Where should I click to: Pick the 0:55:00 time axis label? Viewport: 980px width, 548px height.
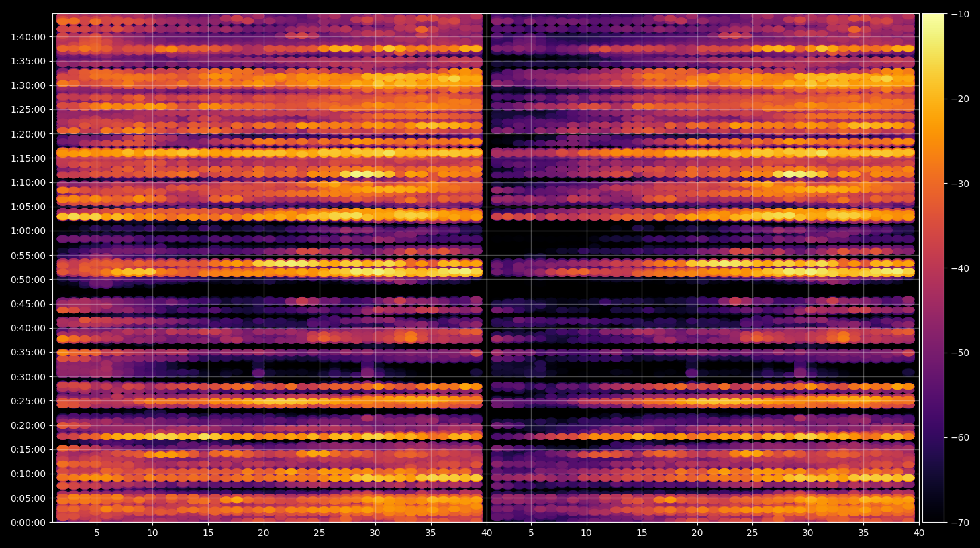click(28, 256)
